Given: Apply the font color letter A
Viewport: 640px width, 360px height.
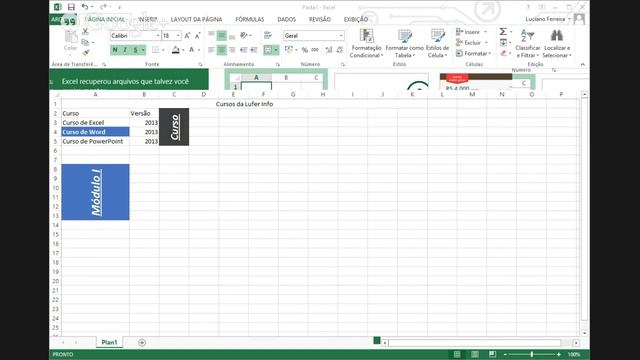Looking at the screenshot, I should click(191, 50).
